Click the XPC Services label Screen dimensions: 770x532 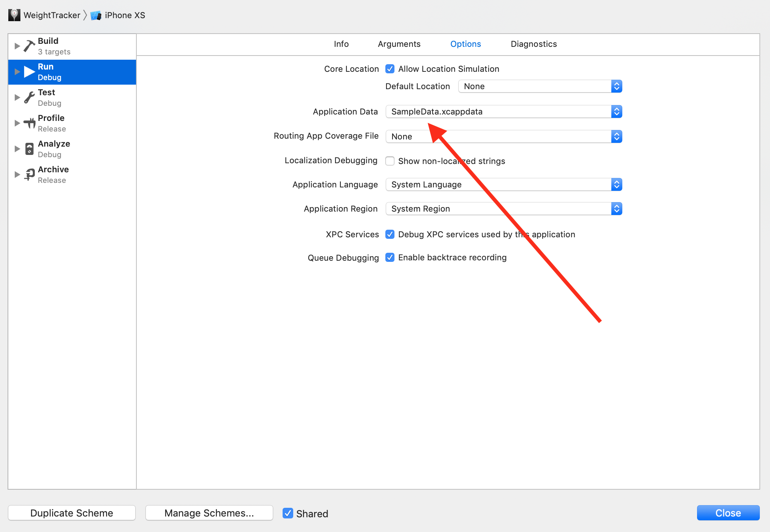[x=352, y=234]
